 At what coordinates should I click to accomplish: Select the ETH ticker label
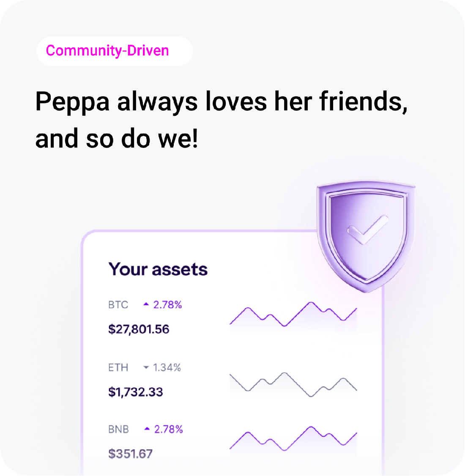pyautogui.click(x=118, y=368)
